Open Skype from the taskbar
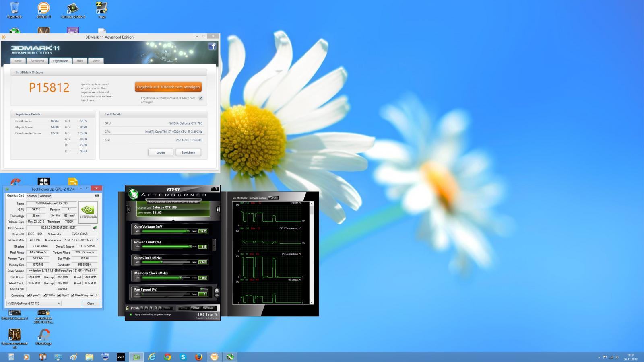Image resolution: width=644 pixels, height=362 pixels. point(183,357)
